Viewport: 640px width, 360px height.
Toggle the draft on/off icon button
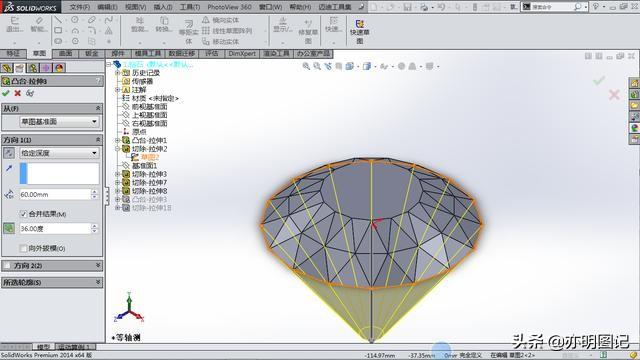click(9, 228)
